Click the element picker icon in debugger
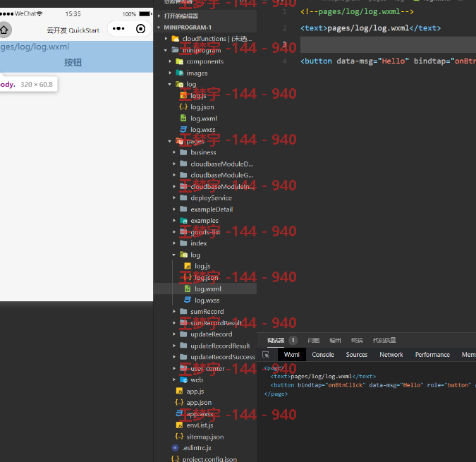Viewport: 476px width, 462px height. 266,355
